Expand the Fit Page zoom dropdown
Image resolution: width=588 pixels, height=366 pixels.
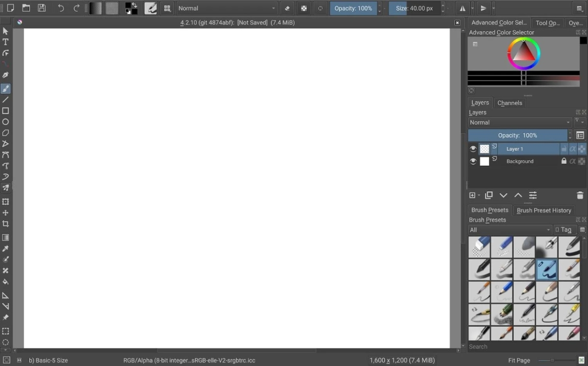click(519, 360)
